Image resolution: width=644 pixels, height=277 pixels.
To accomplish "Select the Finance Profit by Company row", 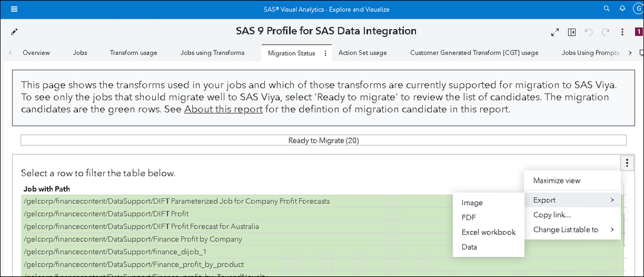I will click(132, 239).
